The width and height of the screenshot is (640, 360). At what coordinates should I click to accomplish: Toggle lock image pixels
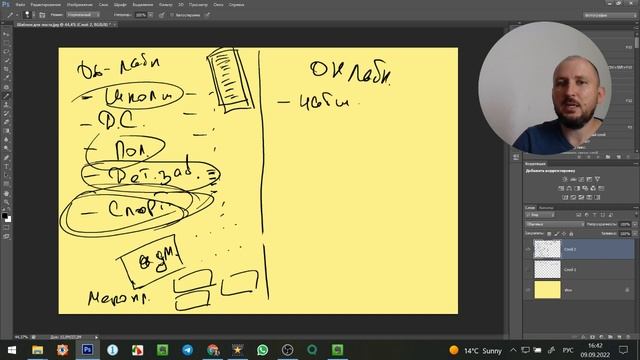click(556, 233)
